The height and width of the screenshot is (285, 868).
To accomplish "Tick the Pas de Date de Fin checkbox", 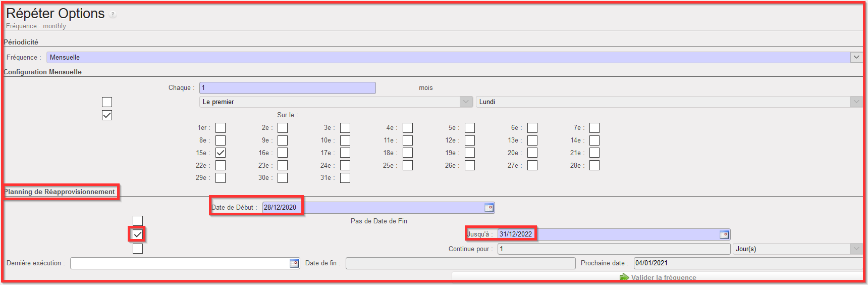I will pos(138,221).
